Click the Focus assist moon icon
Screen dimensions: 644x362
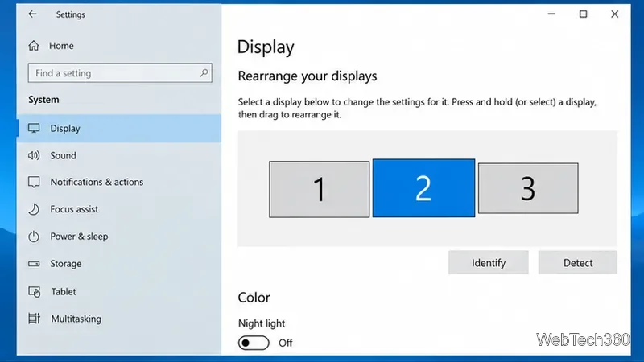[34, 209]
